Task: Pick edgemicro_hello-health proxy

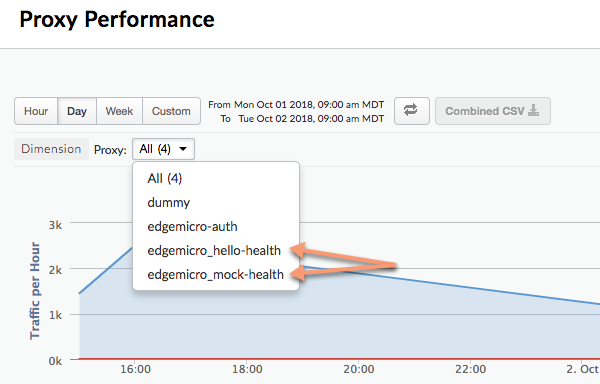Action: (214, 251)
